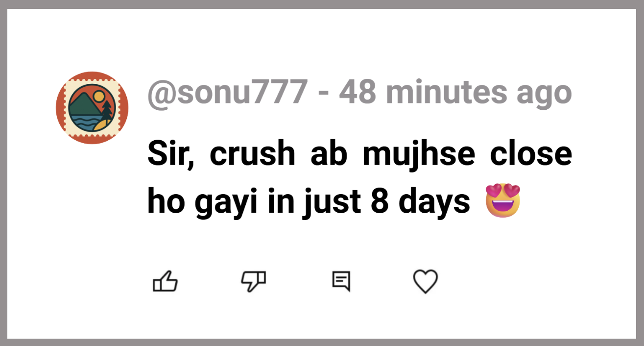Image resolution: width=644 pixels, height=346 pixels.
Task: Heart the comment by @sonu777
Action: click(x=425, y=282)
